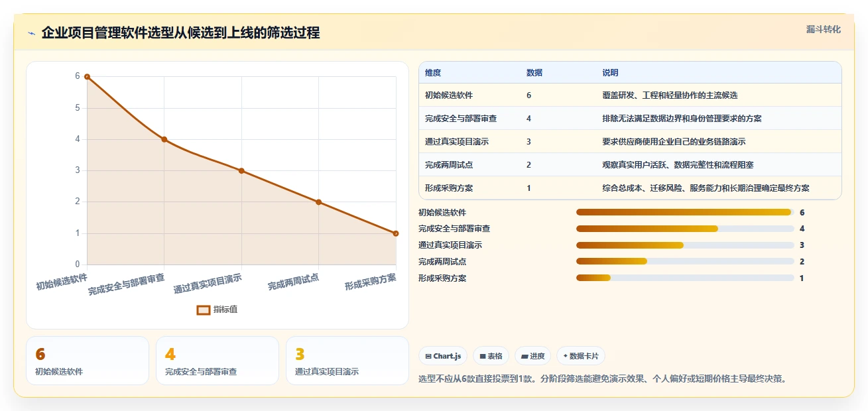Click the x-axis label 初始候选软件
Image resolution: width=868 pixels, height=411 pixels.
point(62,281)
